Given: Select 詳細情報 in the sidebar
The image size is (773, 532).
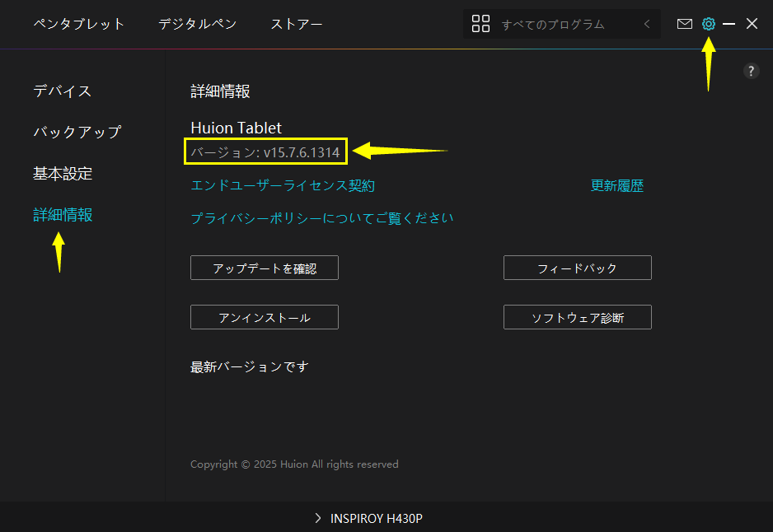Looking at the screenshot, I should (x=63, y=215).
